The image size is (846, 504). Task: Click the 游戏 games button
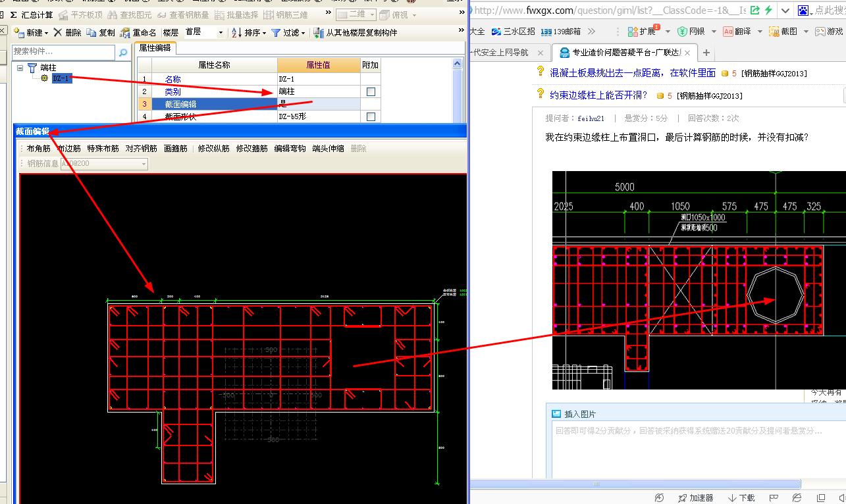(x=830, y=31)
